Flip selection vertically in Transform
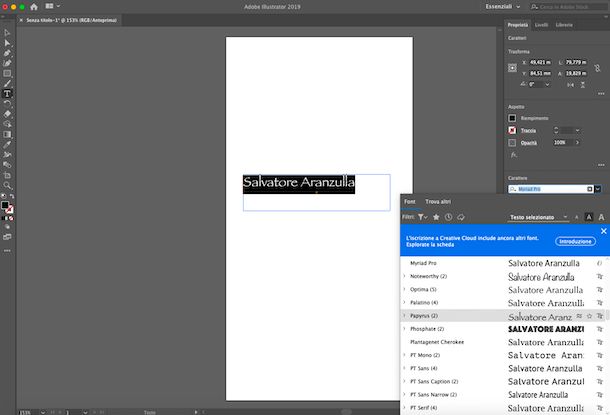The height and width of the screenshot is (415, 610). point(583,85)
